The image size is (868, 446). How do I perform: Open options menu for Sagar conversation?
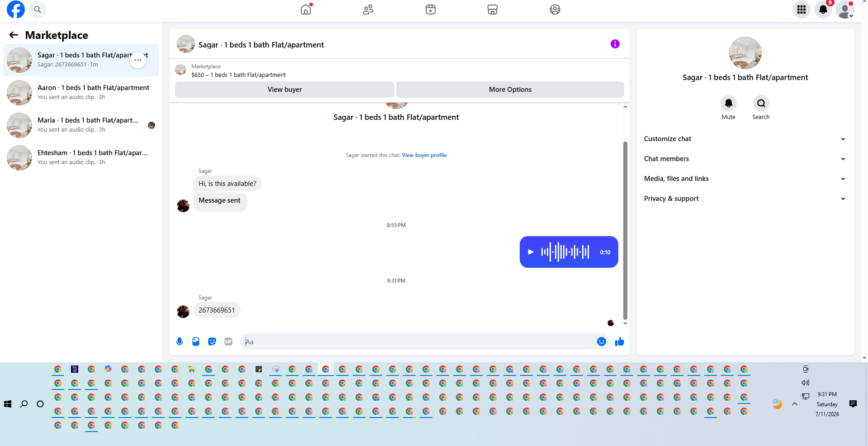(x=138, y=60)
